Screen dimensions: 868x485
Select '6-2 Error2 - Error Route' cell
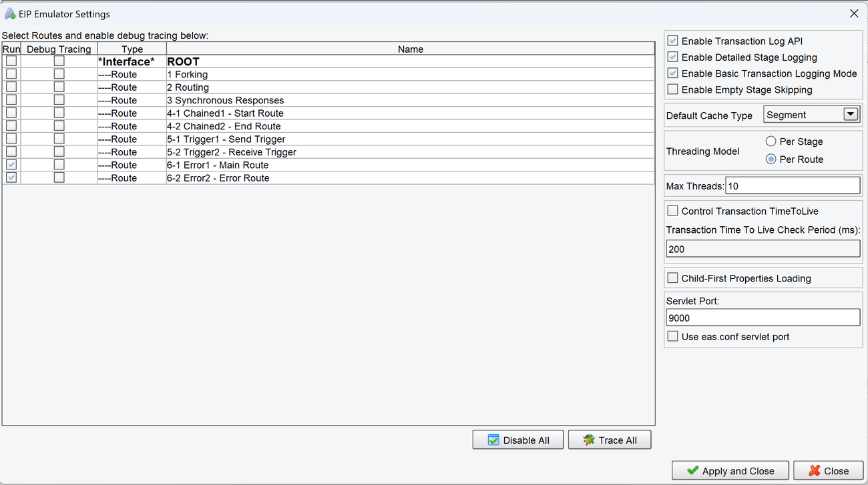(411, 178)
